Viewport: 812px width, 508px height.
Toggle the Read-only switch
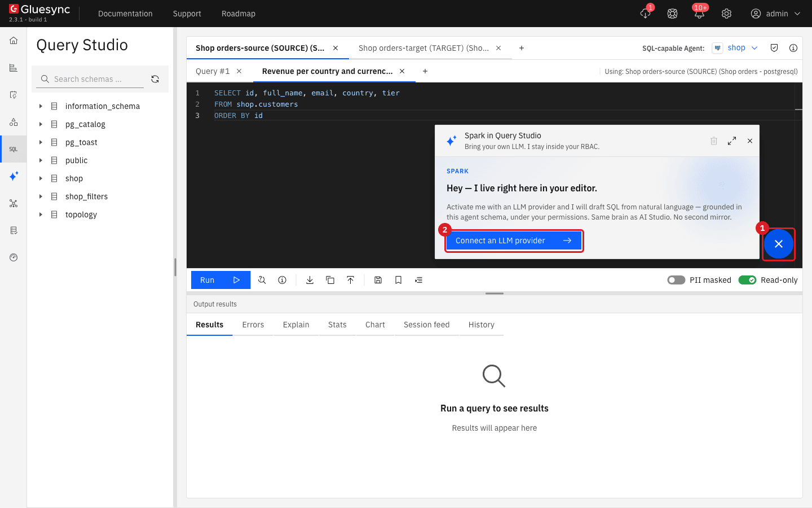(747, 280)
